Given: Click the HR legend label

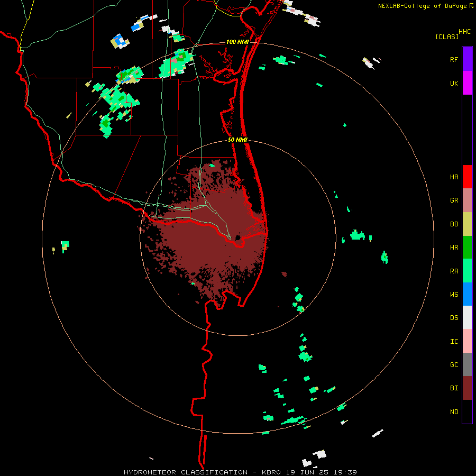Looking at the screenshot, I should pos(454,248).
